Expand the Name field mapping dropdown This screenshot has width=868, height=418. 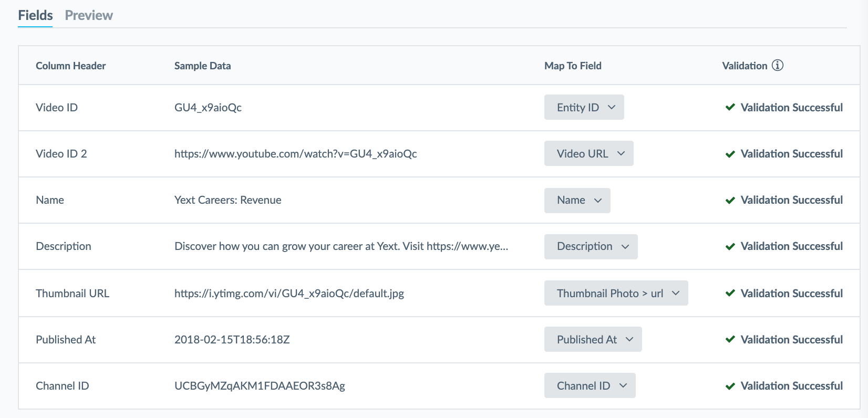(x=577, y=200)
